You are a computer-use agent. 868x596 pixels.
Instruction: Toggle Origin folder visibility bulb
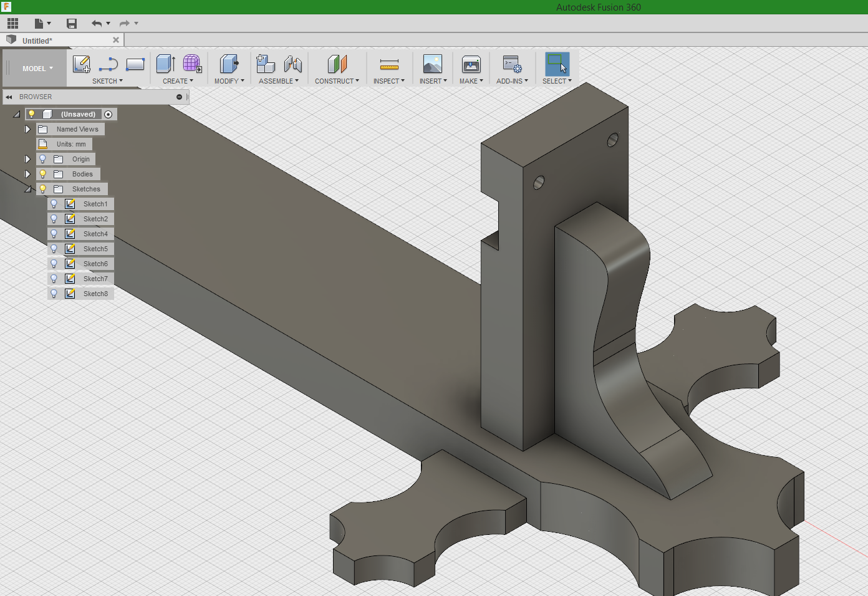pyautogui.click(x=43, y=159)
